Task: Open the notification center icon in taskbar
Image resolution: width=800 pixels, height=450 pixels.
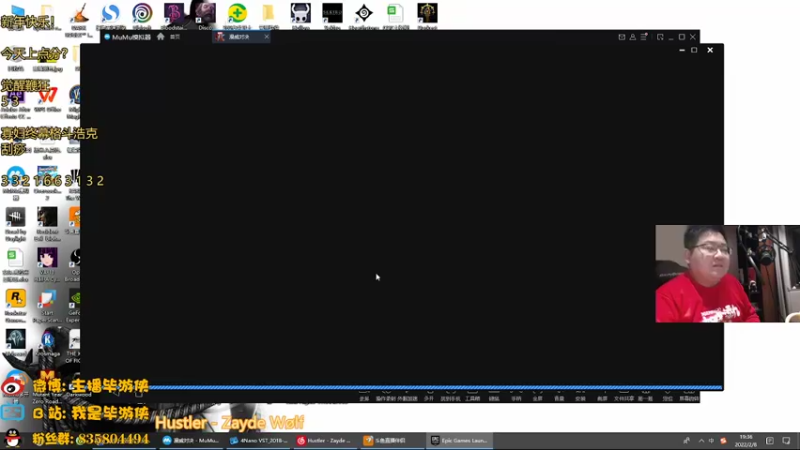Action: pos(786,441)
